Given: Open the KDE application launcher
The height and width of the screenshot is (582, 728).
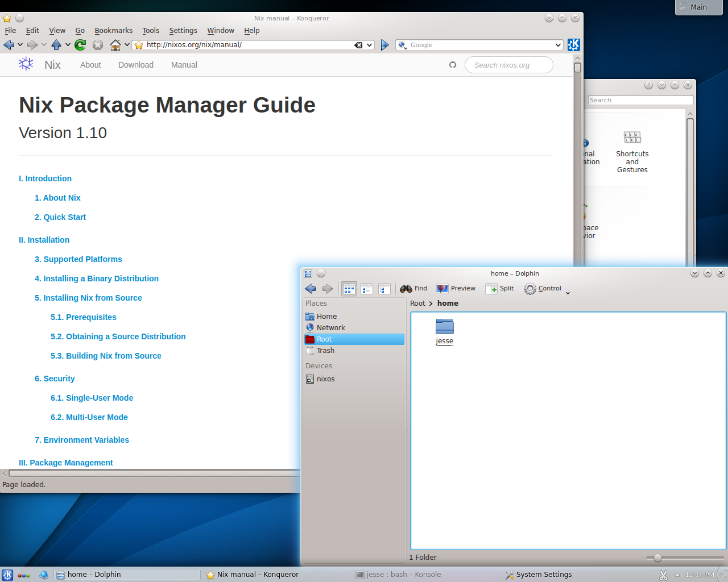Looking at the screenshot, I should [x=7, y=575].
